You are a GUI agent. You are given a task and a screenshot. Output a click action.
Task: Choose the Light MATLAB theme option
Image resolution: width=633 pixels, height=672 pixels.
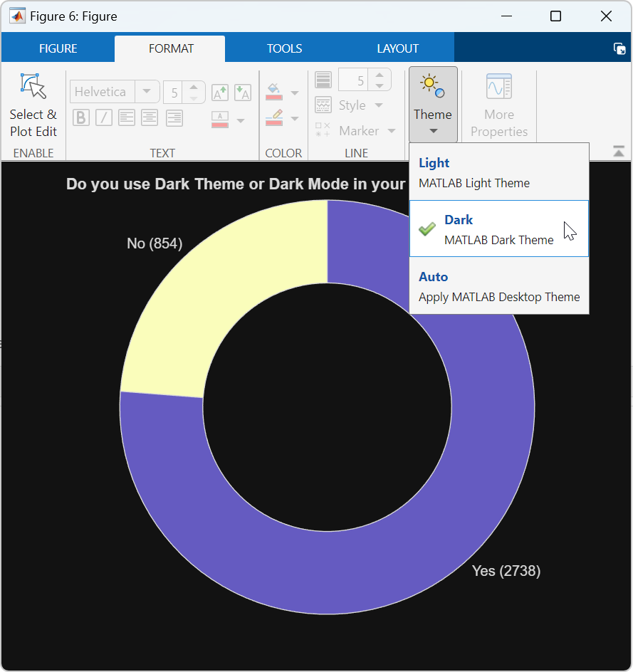tap(498, 172)
